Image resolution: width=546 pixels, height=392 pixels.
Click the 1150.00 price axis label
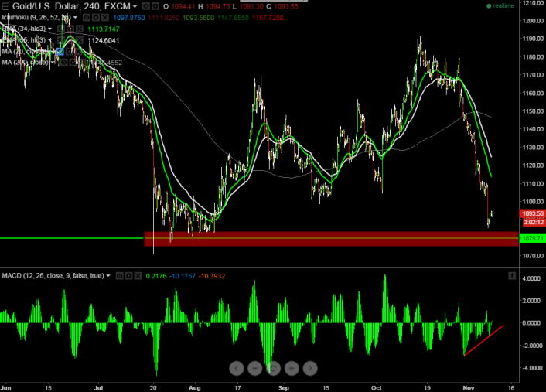tap(533, 111)
